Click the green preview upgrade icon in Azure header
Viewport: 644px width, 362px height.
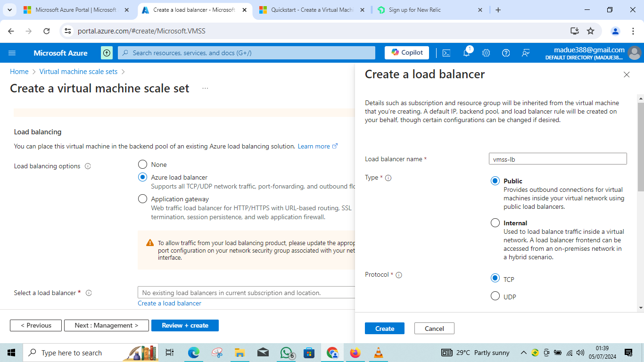point(107,53)
